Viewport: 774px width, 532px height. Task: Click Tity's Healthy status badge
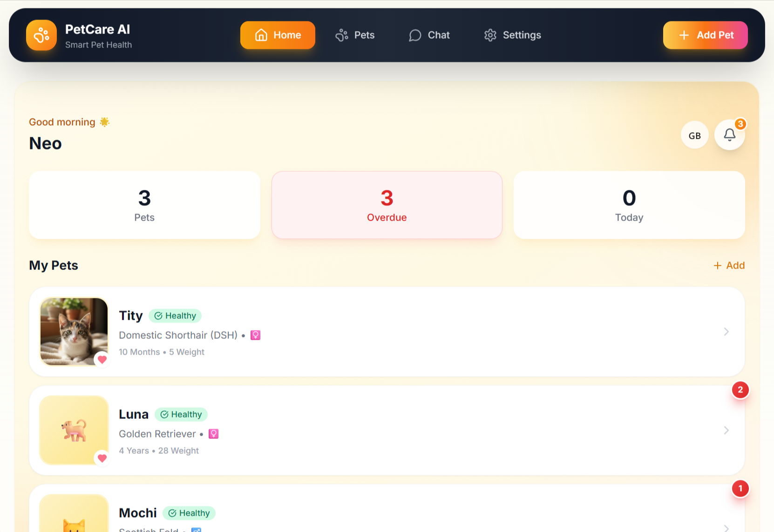tap(175, 316)
